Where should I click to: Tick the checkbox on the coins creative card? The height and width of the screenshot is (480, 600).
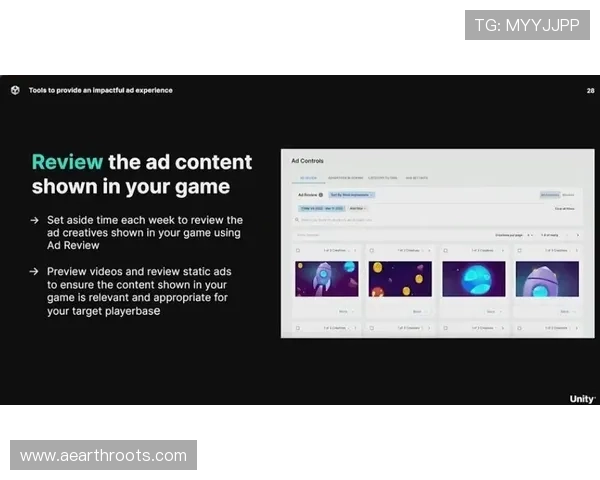point(372,250)
